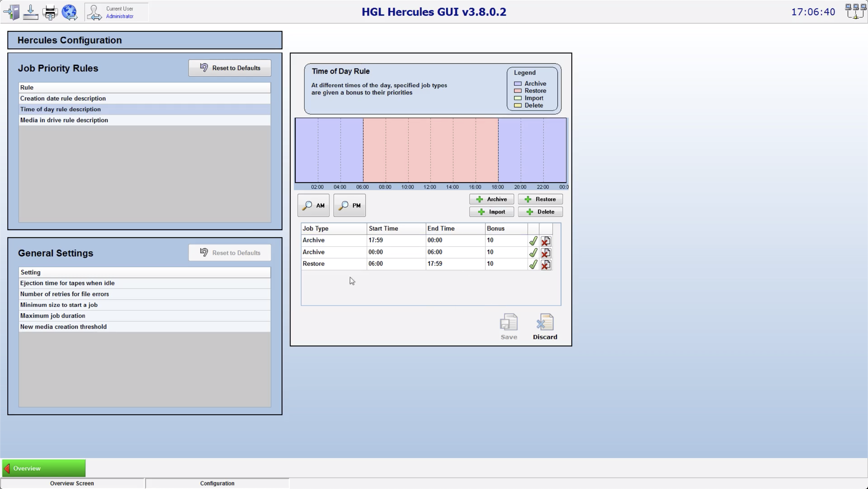Image resolution: width=868 pixels, height=489 pixels.
Task: Switch to Overview Screen tab
Action: 72,483
